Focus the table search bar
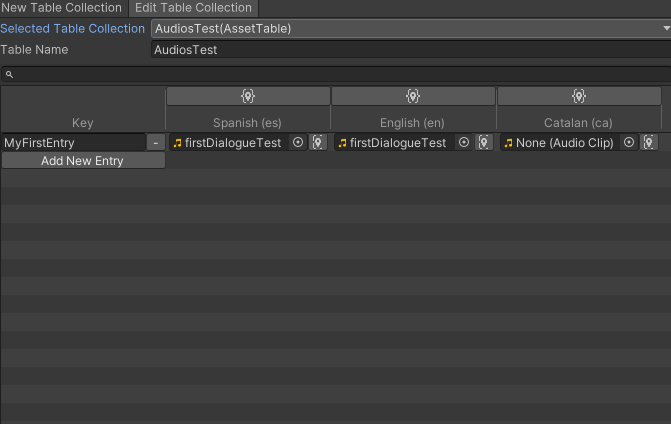This screenshot has width=671, height=424. [340, 74]
